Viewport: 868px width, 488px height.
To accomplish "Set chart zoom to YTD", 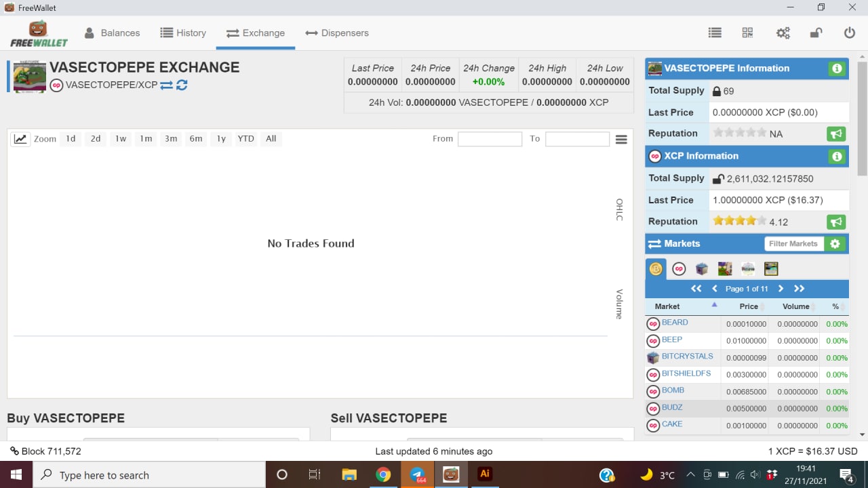I will coord(245,139).
